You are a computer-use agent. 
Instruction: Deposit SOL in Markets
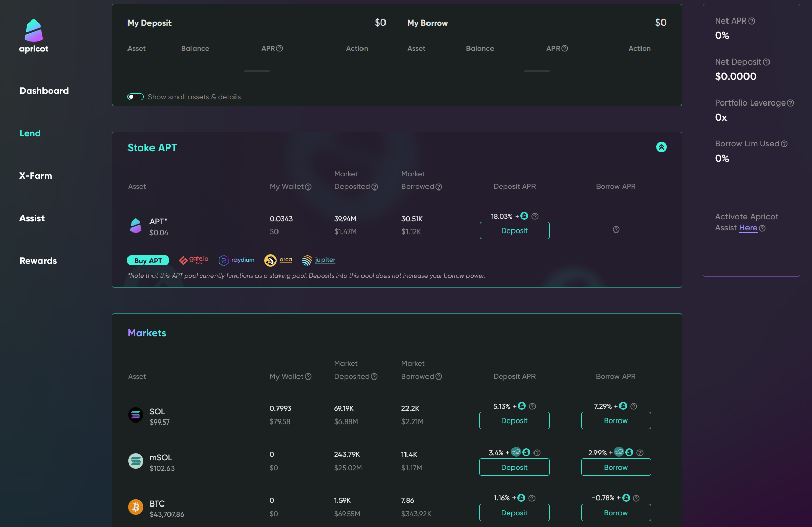pyautogui.click(x=515, y=420)
